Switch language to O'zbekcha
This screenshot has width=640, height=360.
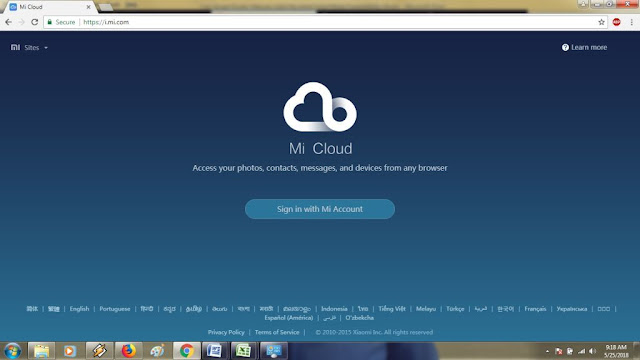359,318
